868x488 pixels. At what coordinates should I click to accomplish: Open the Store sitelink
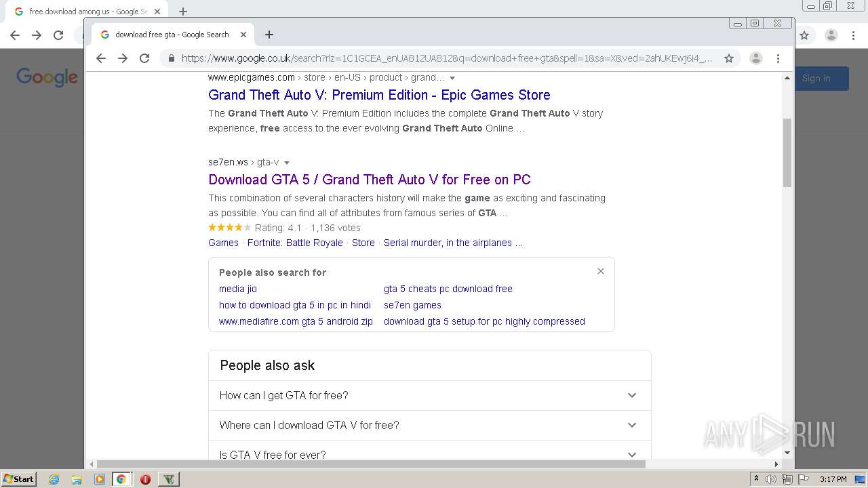pyautogui.click(x=363, y=243)
